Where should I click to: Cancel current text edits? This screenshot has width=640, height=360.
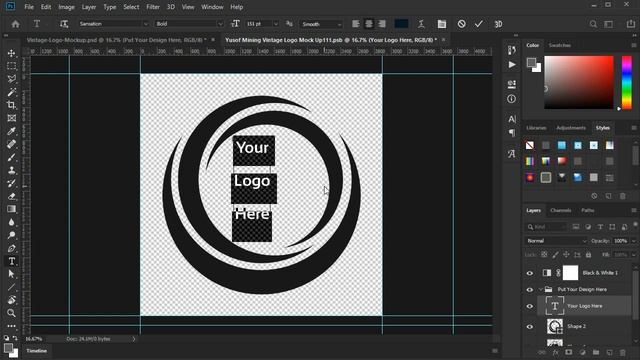(461, 24)
